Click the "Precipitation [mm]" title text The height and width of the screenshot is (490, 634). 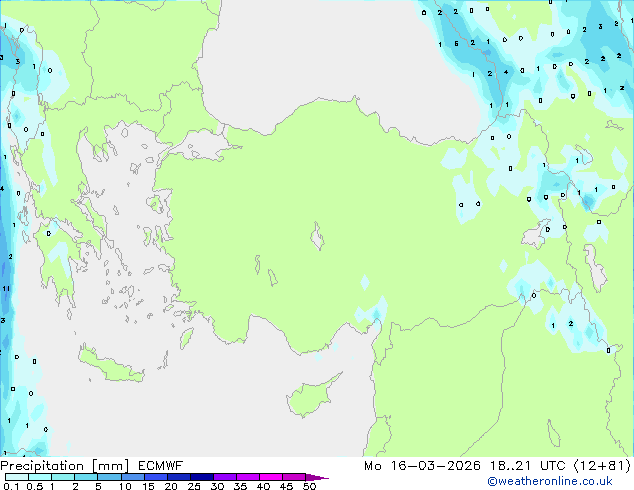tap(65, 466)
